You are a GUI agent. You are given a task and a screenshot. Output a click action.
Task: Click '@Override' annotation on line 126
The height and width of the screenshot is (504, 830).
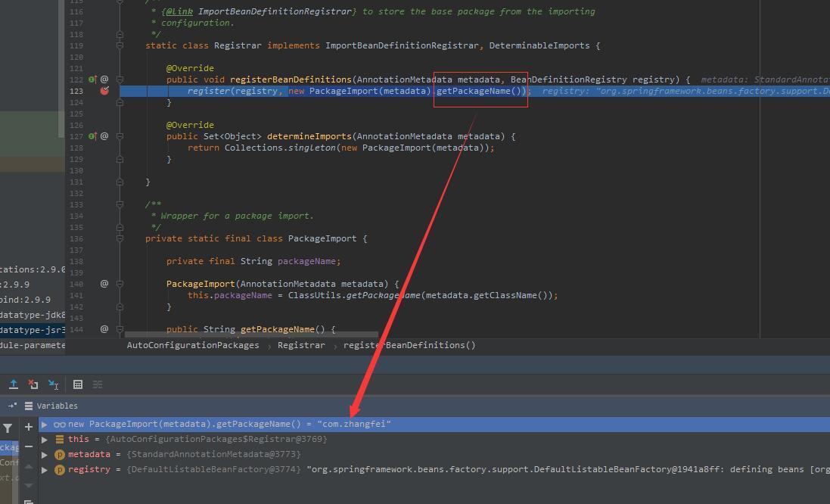190,125
